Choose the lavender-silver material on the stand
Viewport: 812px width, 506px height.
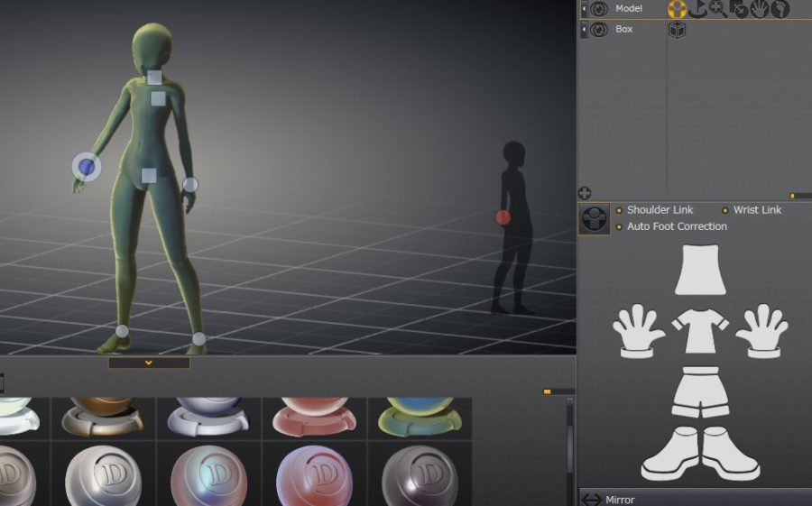coord(208,417)
